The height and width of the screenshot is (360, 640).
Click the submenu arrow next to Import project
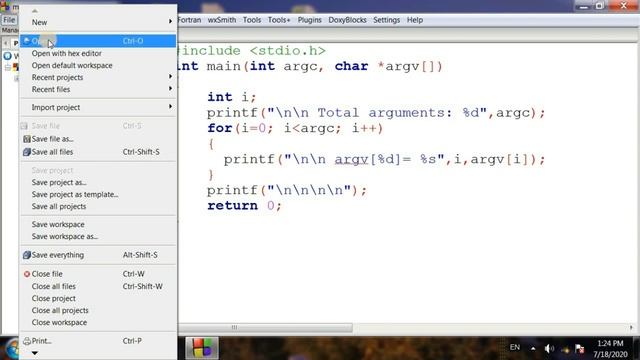(x=170, y=107)
